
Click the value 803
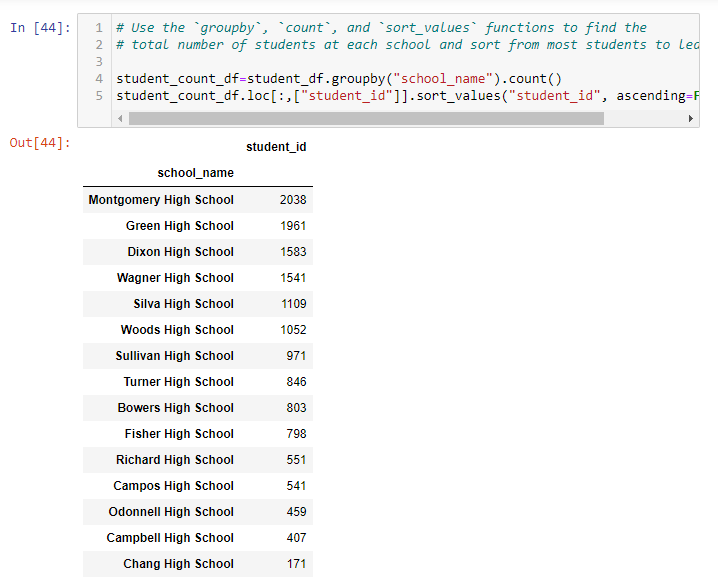pos(296,408)
